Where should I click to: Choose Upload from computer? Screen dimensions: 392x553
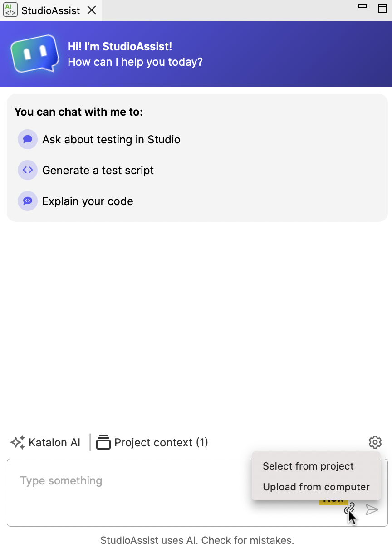[x=316, y=487]
